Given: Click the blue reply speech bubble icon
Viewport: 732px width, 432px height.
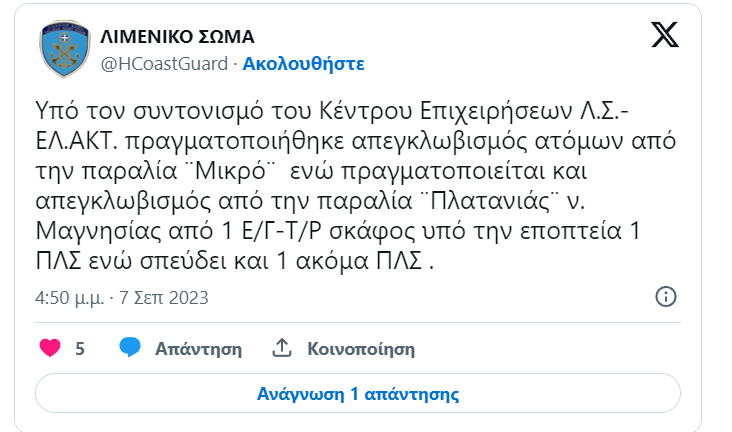Looking at the screenshot, I should tap(130, 347).
